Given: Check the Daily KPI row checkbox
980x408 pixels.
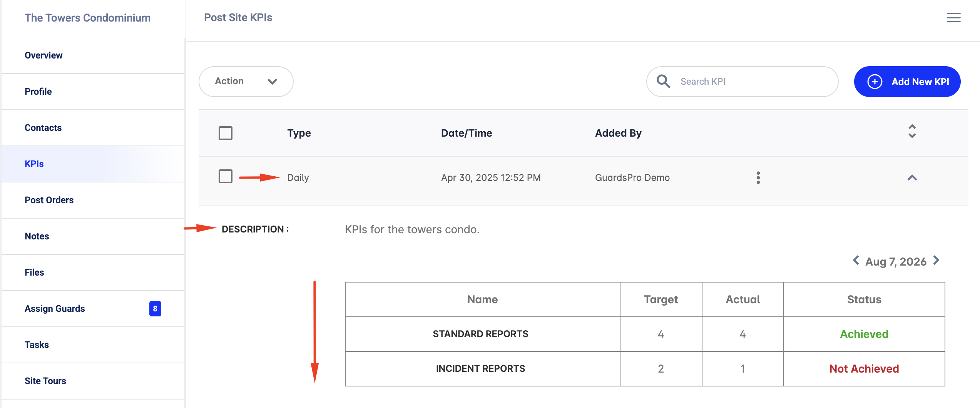Looking at the screenshot, I should click(x=226, y=176).
